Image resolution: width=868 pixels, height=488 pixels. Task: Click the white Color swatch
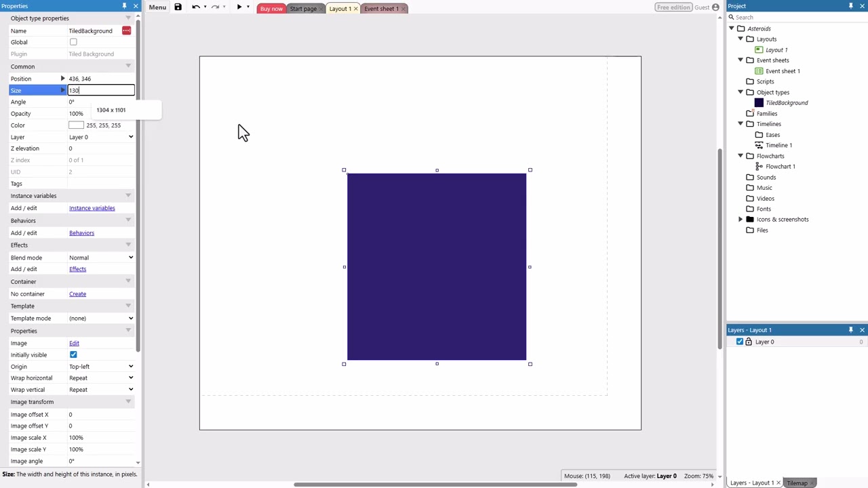[76, 125]
